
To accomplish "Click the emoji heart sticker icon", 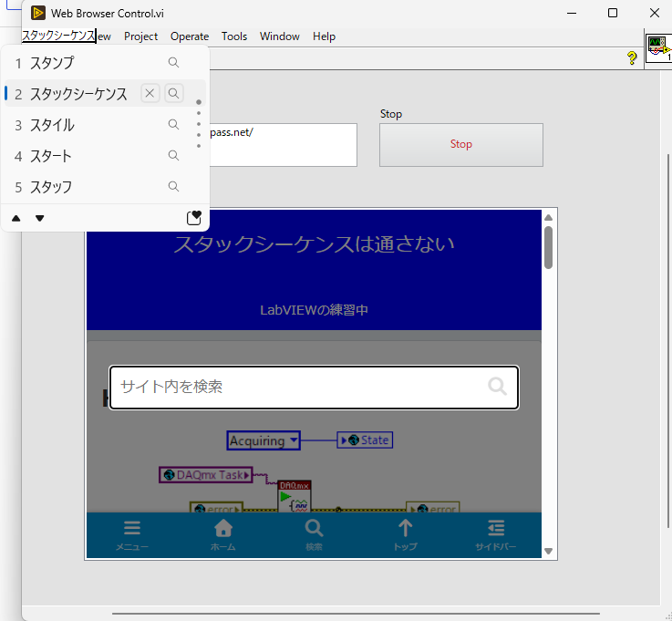I will coord(193,218).
